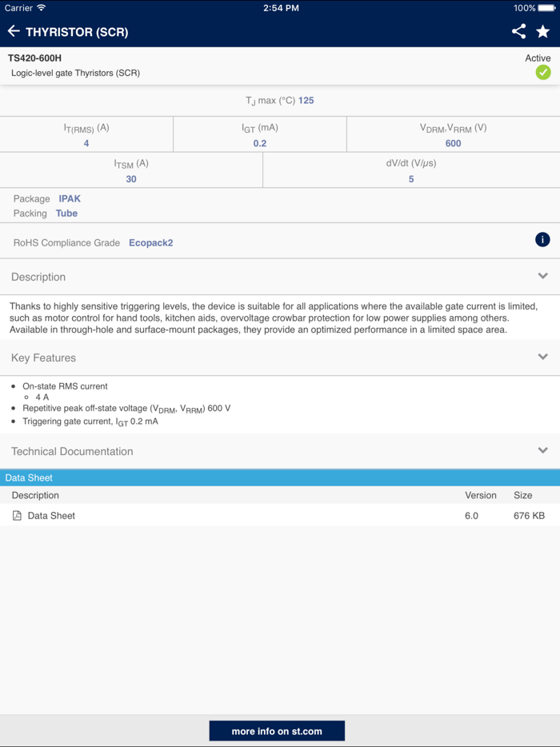Select the TS420-600H part number
The height and width of the screenshot is (747, 560).
(34, 58)
